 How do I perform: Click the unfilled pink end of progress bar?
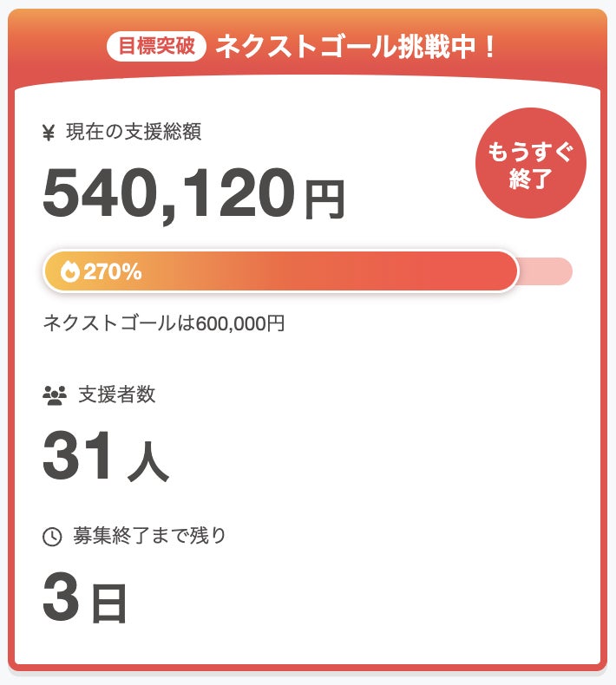tap(547, 272)
